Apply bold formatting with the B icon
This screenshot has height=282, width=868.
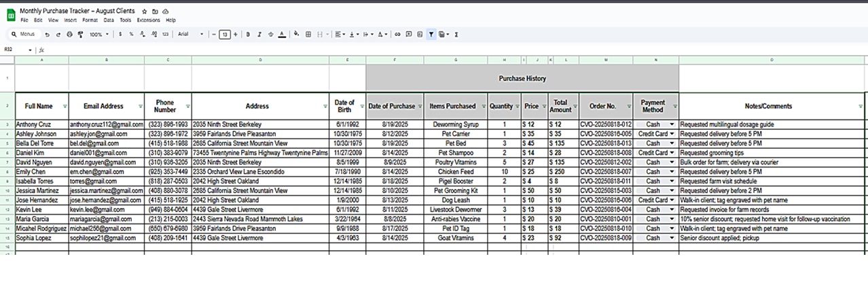pos(248,34)
